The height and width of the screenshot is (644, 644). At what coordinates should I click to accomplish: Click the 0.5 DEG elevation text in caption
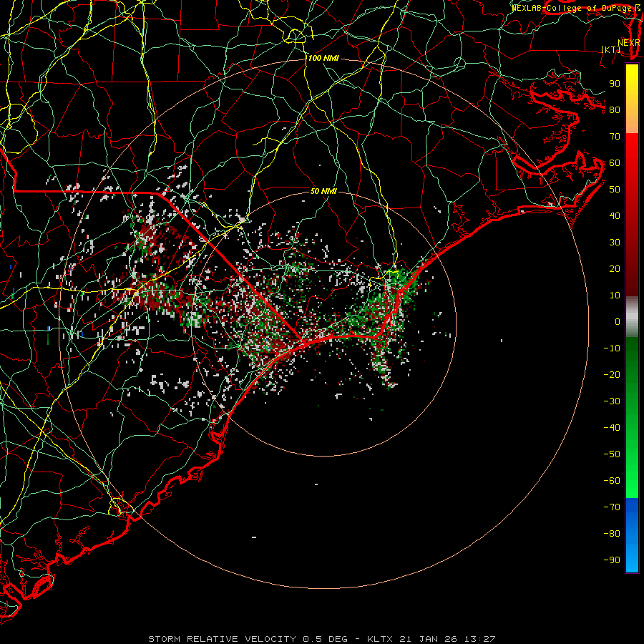pos(325,639)
